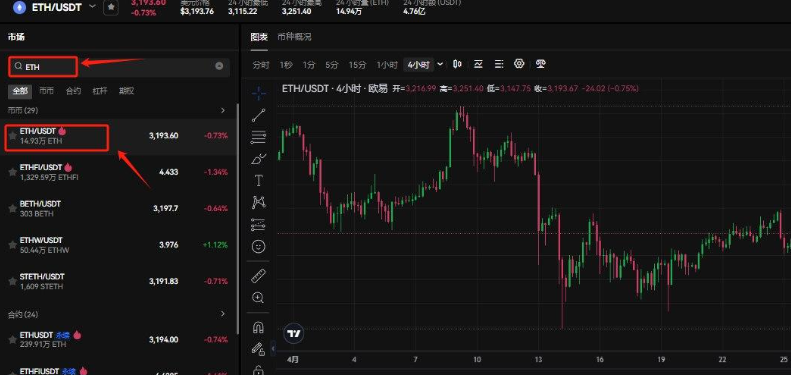Expand the ETH/USDT pair selector dropdown
Image resolution: width=791 pixels, height=375 pixels.
coord(92,7)
